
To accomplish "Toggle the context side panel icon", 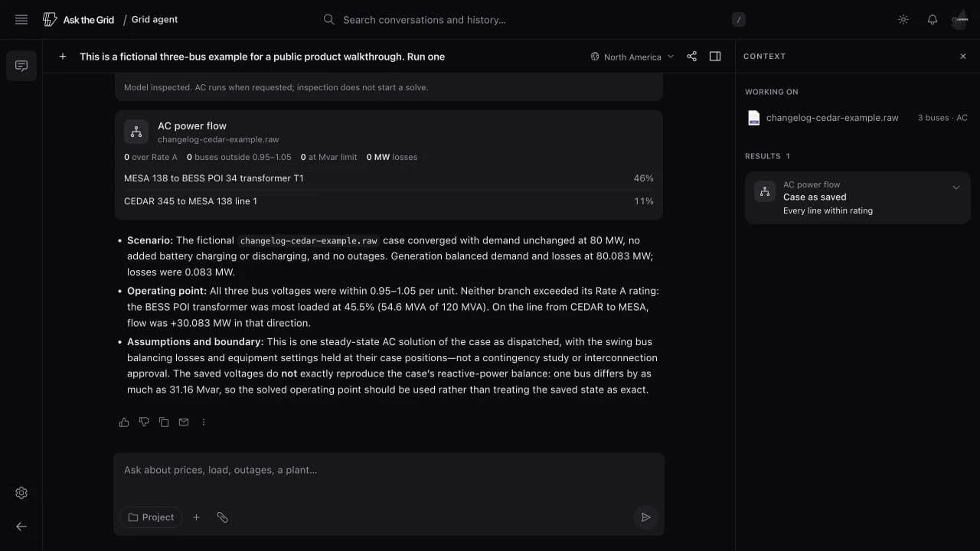I will point(715,57).
